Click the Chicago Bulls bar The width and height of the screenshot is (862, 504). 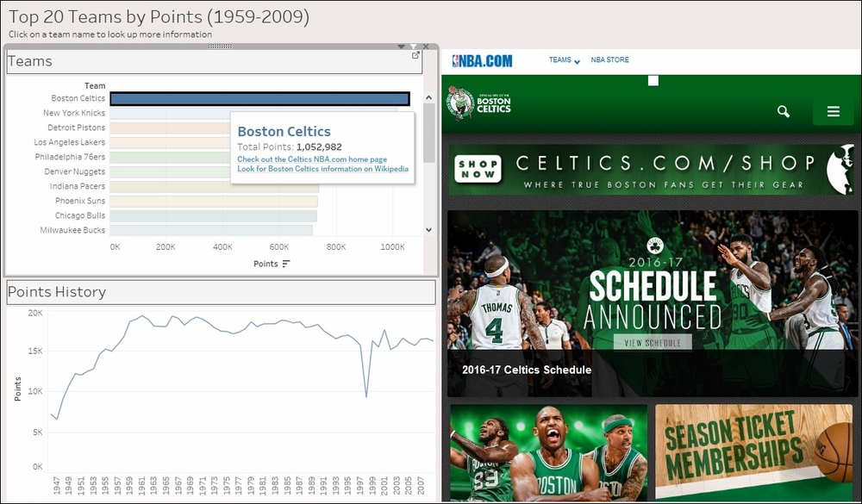tap(213, 215)
